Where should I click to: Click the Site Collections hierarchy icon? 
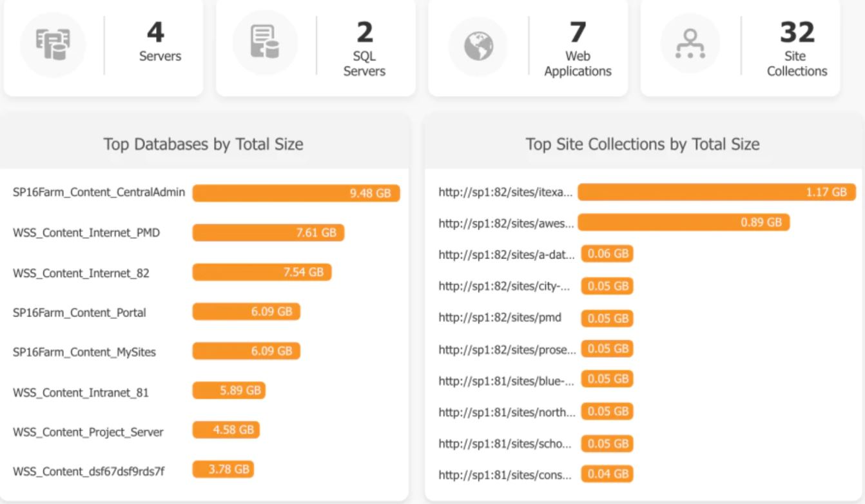click(691, 44)
